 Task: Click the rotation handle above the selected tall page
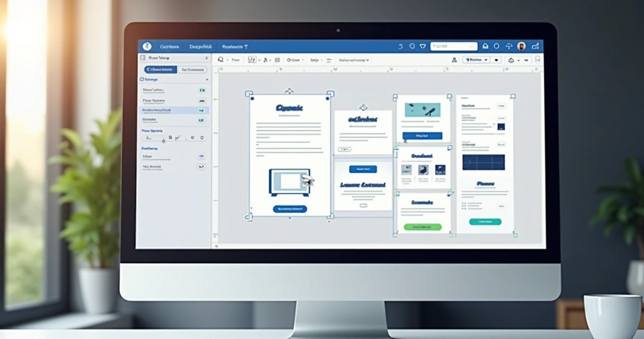289,91
